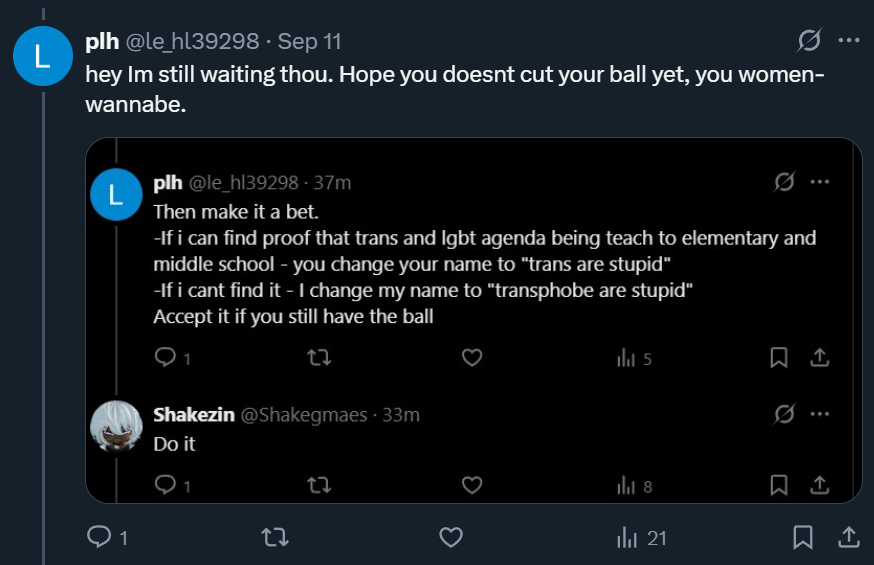
Task: Bookmark the main plh post
Action: click(x=802, y=538)
